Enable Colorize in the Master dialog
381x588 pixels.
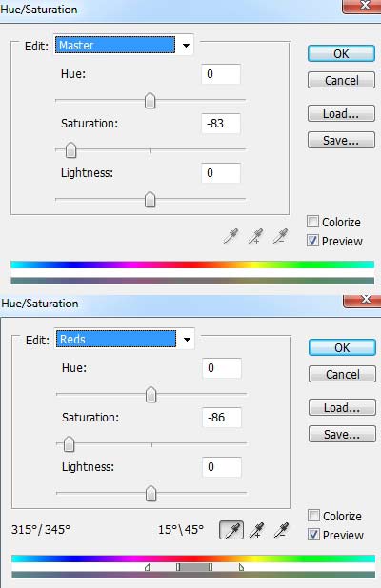coord(312,222)
